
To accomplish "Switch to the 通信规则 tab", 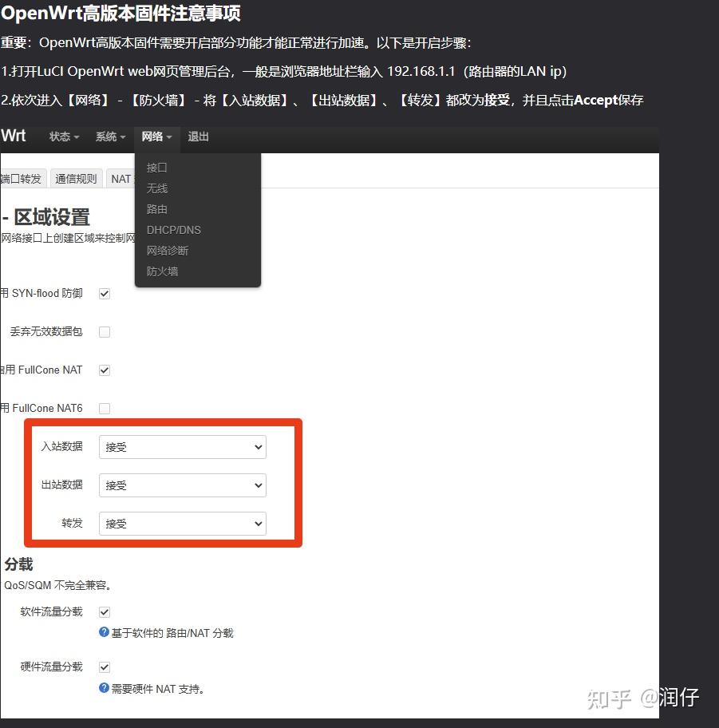I will tap(76, 178).
